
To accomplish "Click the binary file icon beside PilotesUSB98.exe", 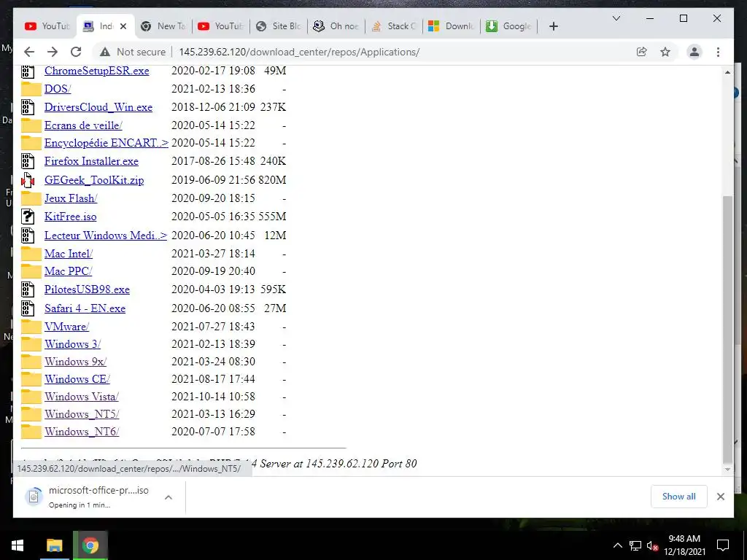I will point(28,289).
